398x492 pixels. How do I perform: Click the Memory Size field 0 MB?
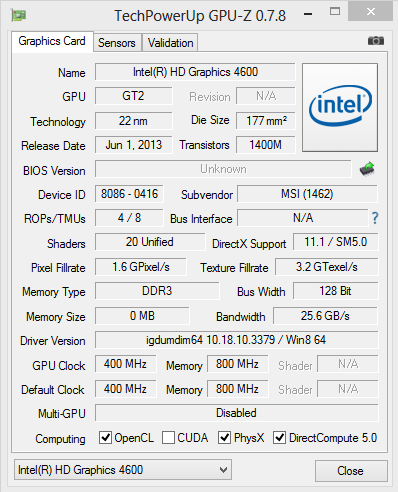pos(142,316)
